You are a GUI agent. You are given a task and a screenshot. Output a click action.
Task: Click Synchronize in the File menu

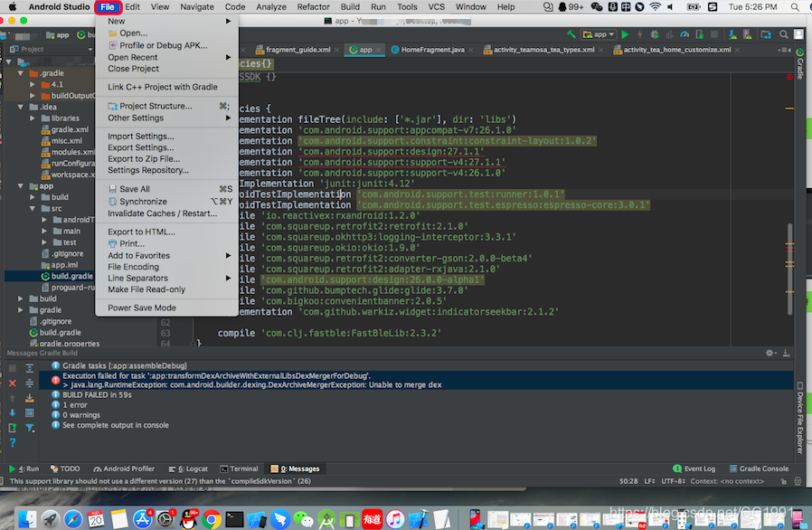click(x=166, y=202)
